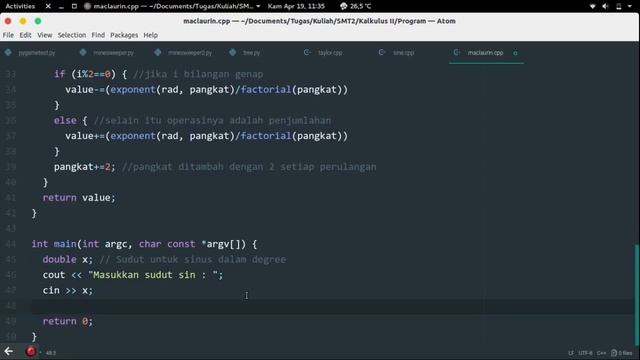Open the network wifi indicator
Screen dimensions: 640x360
pyautogui.click(x=593, y=6)
